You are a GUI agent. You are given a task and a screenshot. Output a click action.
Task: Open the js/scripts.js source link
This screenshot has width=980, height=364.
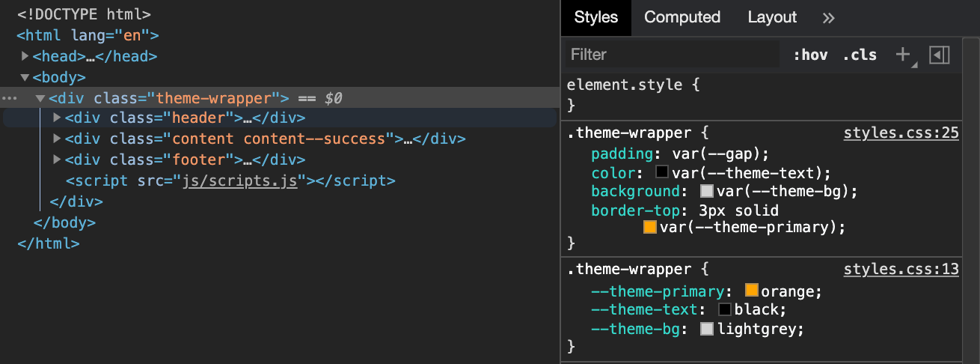240,181
